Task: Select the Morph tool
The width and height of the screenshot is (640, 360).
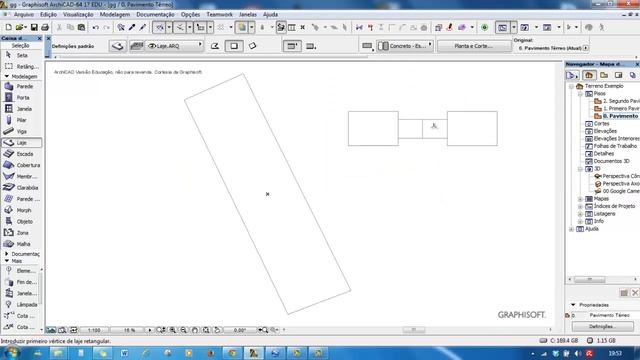Action: (21, 210)
